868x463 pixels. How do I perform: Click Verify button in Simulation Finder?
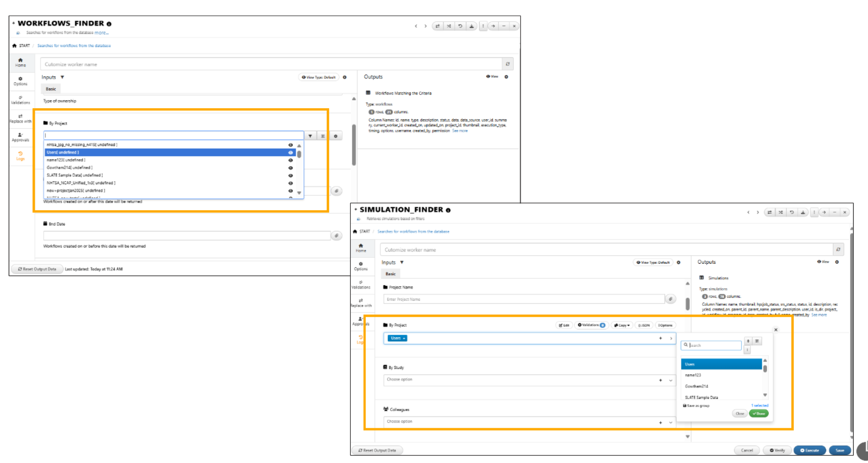(777, 450)
